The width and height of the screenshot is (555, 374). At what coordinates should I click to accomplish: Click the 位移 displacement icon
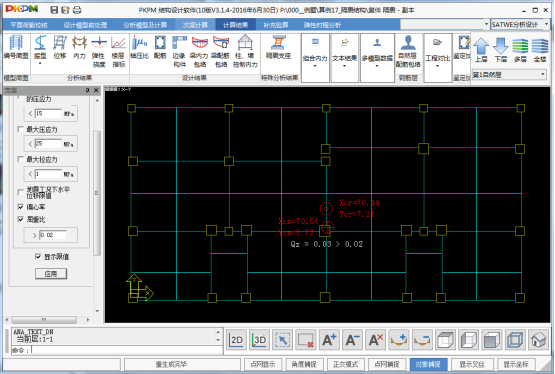[x=60, y=47]
